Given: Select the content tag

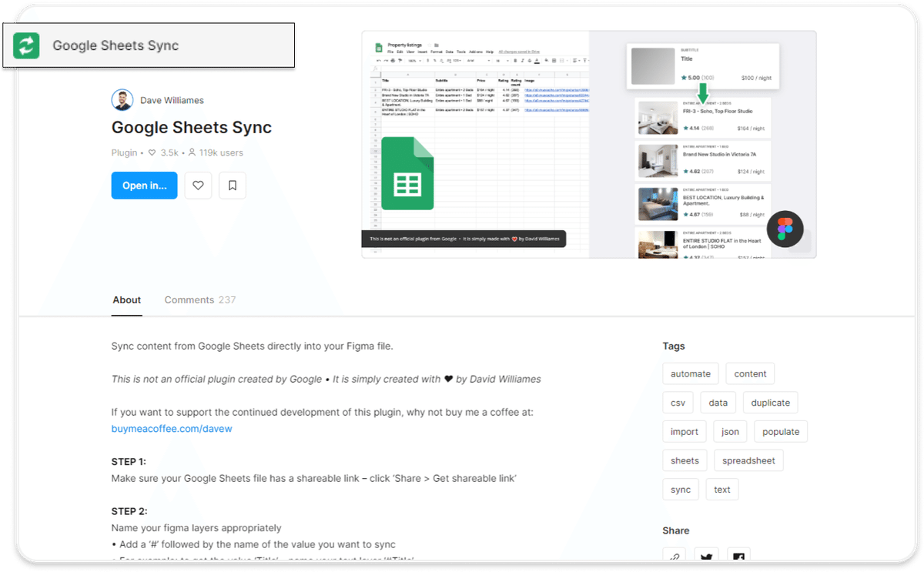Looking at the screenshot, I should click(750, 374).
